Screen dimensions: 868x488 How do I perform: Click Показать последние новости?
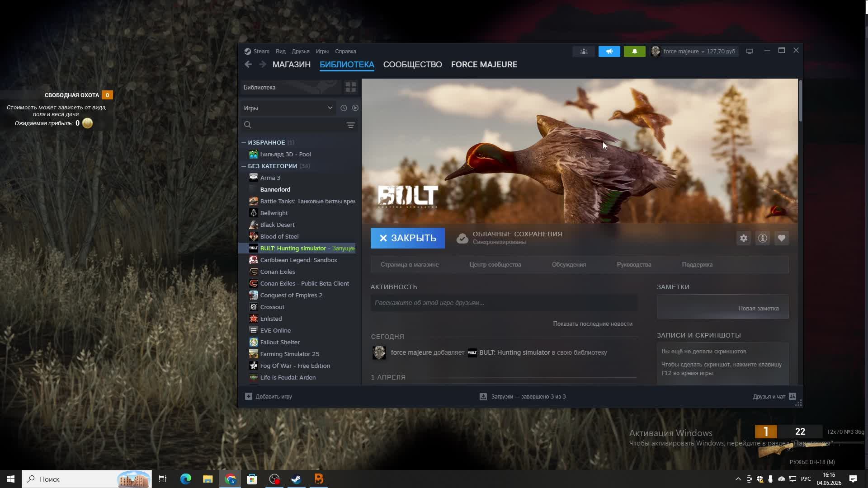pyautogui.click(x=593, y=324)
